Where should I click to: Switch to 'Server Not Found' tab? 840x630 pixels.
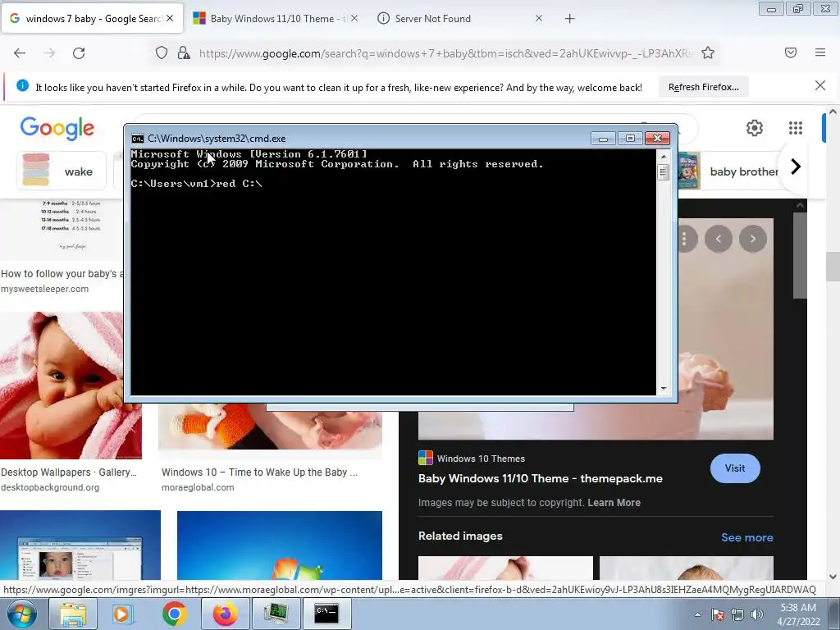tap(461, 19)
